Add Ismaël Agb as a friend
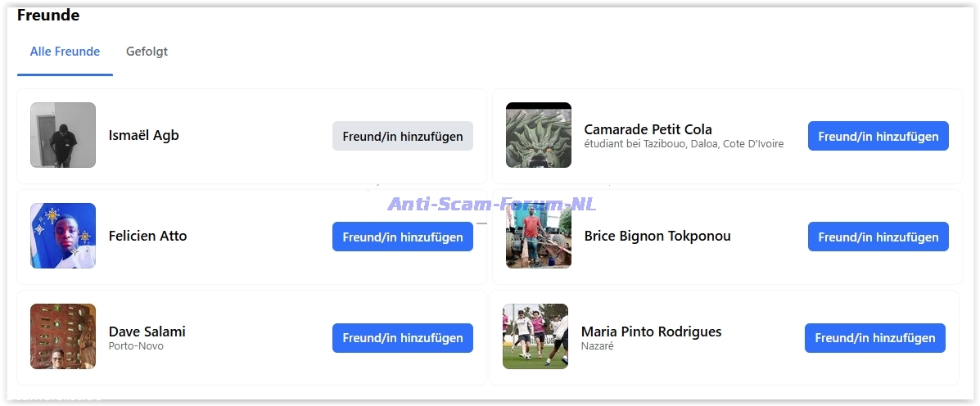This screenshot has width=980, height=406. (x=402, y=136)
